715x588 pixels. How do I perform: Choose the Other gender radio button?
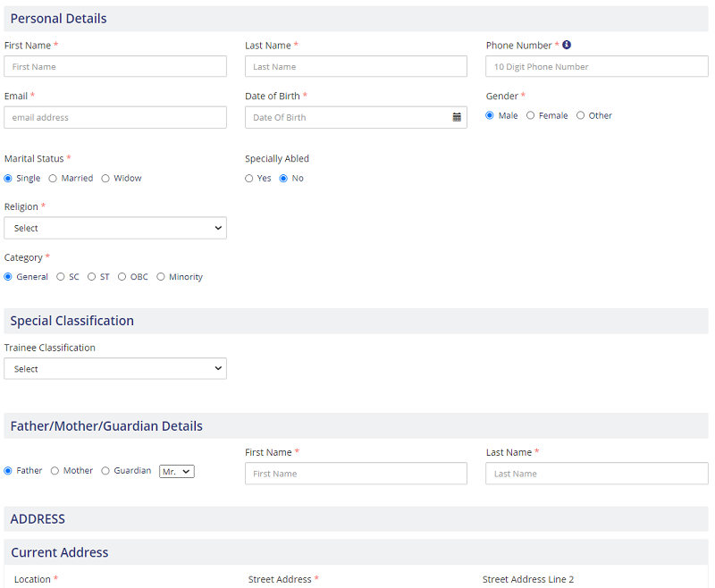click(x=581, y=115)
